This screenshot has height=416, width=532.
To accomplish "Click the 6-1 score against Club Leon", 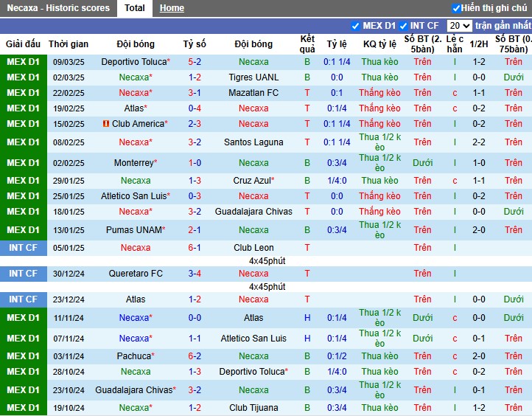I will click(x=195, y=248).
